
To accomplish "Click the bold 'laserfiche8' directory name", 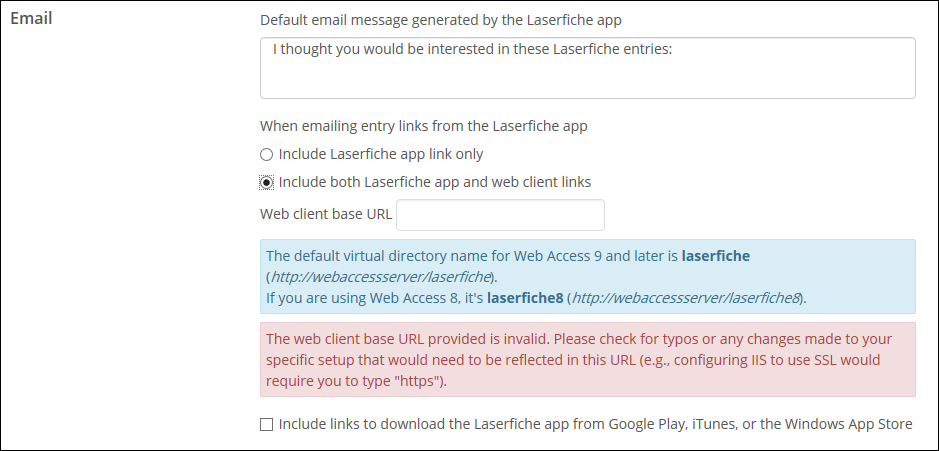I will point(525,297).
